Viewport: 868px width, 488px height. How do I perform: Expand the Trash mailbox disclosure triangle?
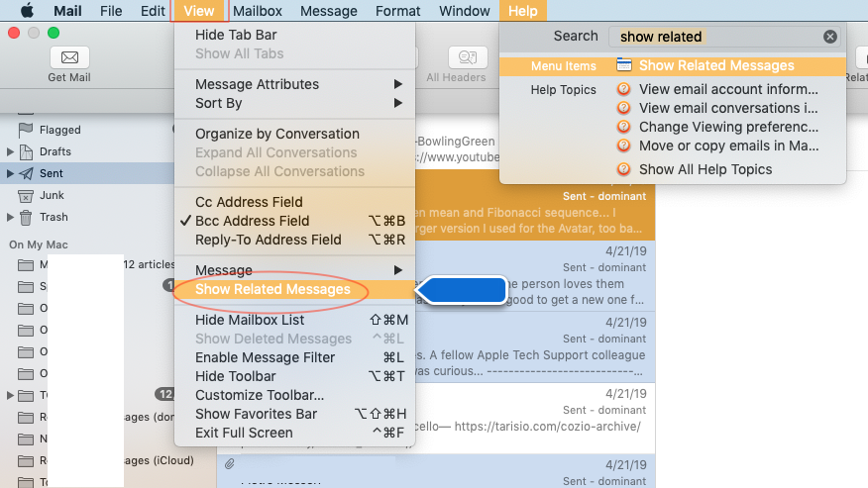(10, 218)
